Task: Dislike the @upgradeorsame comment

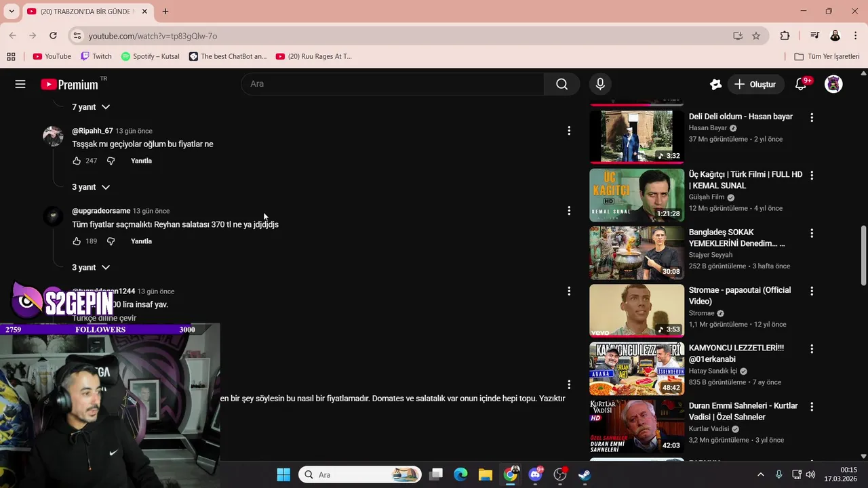Action: point(111,241)
